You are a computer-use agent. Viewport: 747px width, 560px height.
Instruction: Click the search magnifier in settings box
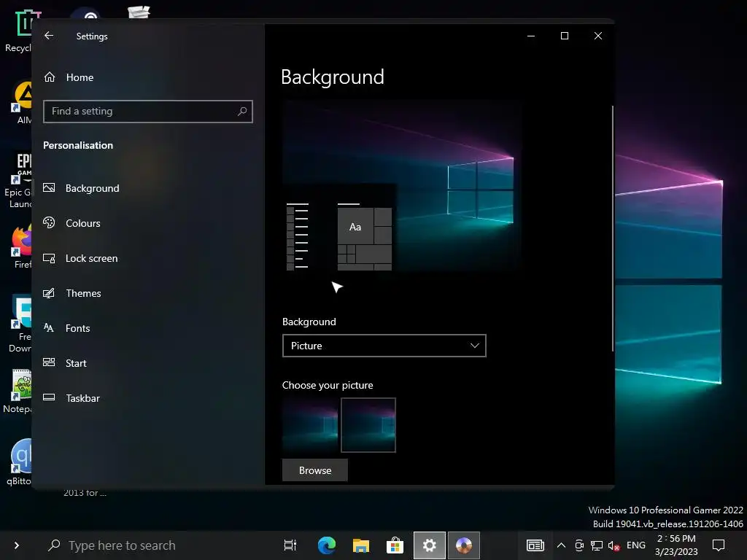[242, 112]
